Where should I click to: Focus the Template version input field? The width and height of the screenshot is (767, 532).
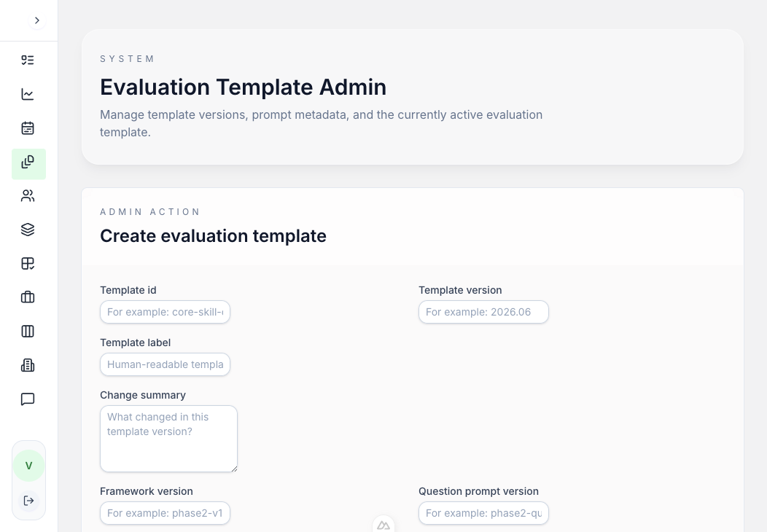pyautogui.click(x=483, y=312)
